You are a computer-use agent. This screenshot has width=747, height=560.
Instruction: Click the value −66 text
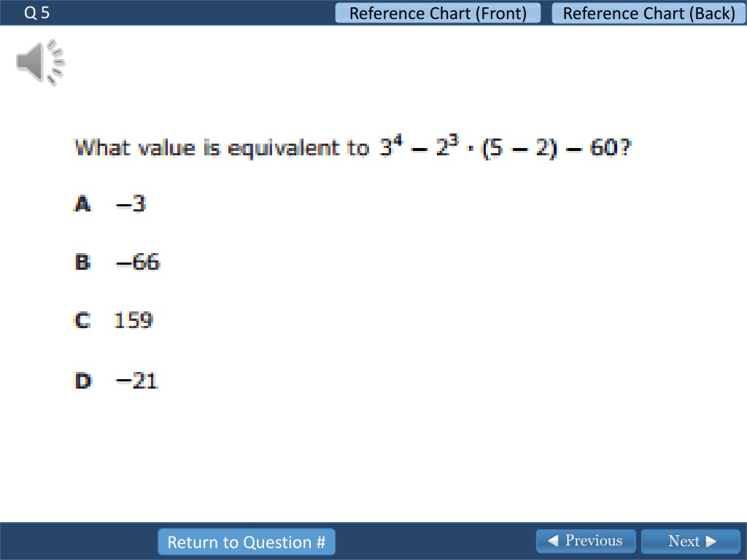point(138,262)
